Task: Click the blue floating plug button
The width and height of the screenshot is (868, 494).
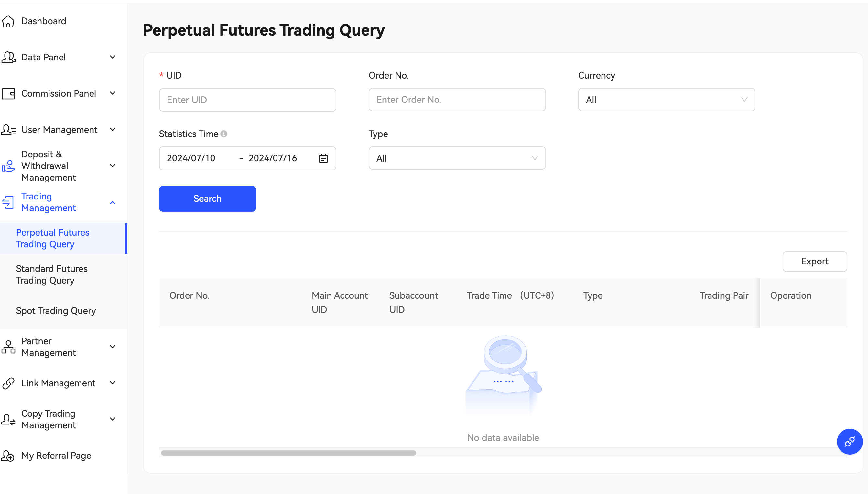Action: tap(849, 441)
